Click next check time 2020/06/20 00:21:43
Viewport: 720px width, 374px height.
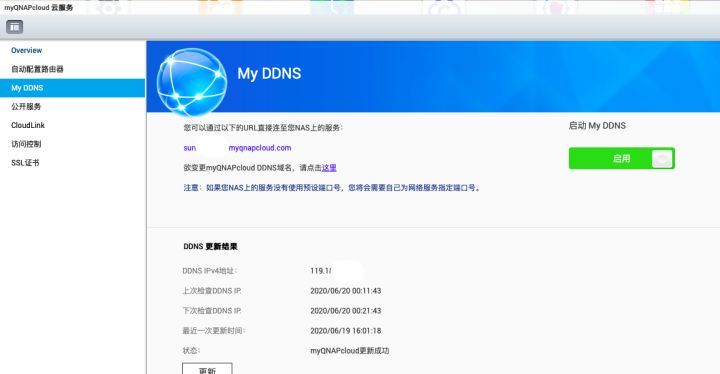(x=345, y=311)
